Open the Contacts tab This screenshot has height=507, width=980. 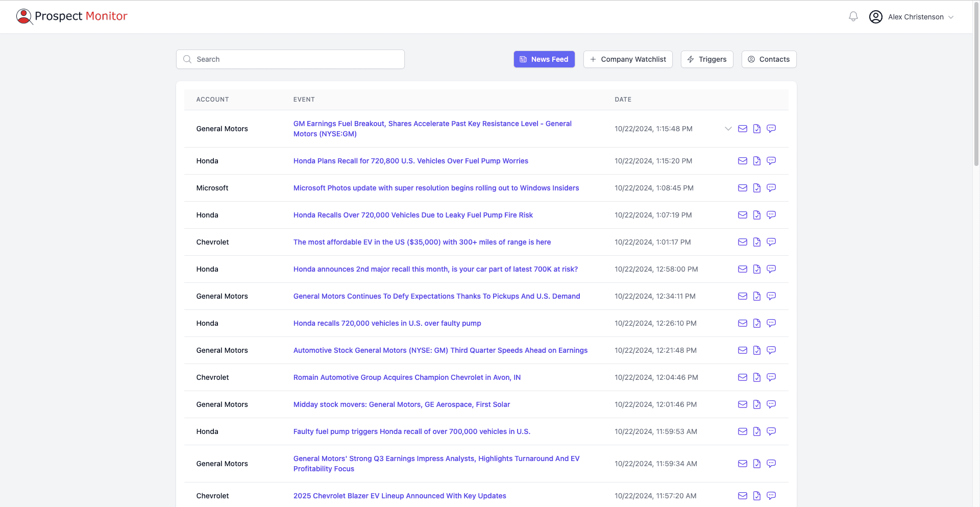(x=769, y=59)
